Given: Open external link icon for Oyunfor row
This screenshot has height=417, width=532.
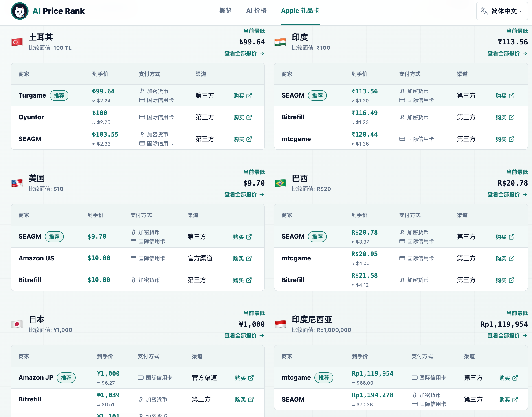Looking at the screenshot, I should click(249, 118).
